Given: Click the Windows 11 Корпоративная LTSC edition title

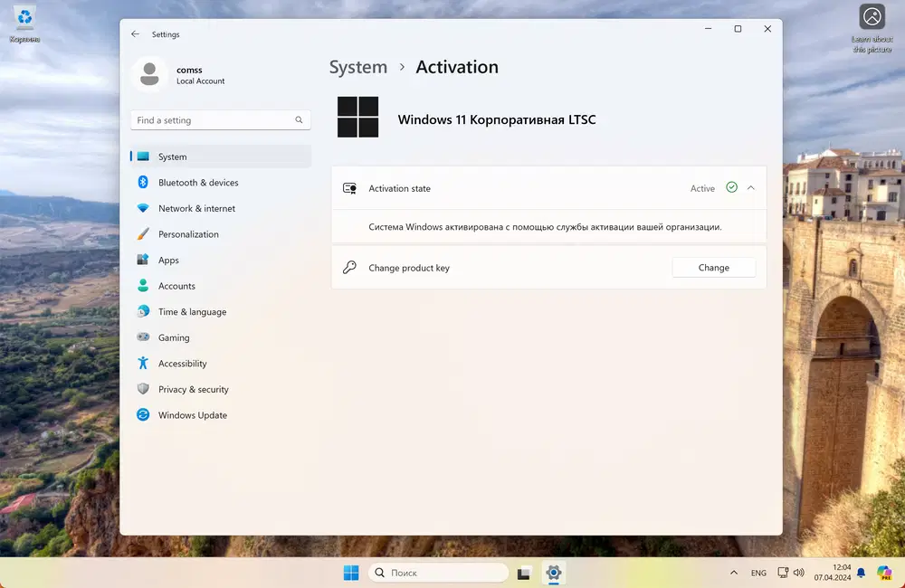Looking at the screenshot, I should pos(496,120).
